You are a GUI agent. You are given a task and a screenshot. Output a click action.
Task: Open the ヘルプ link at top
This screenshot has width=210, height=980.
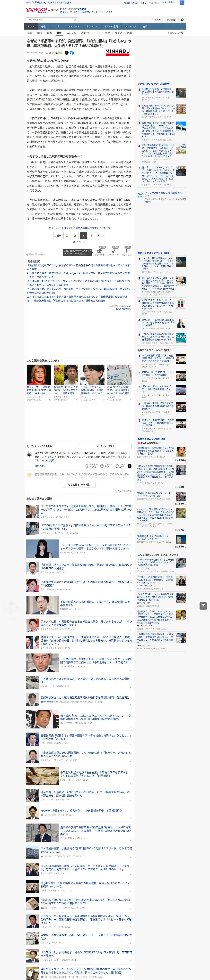143,3
